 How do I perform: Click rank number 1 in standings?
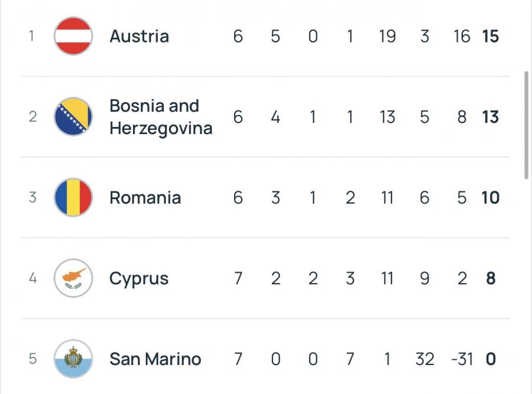tap(31, 36)
